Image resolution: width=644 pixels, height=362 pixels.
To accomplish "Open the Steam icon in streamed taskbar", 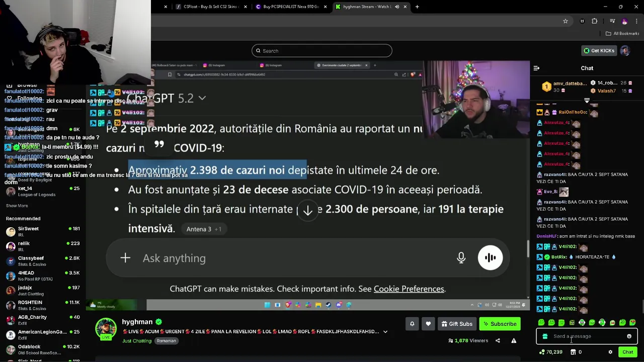I will pyautogui.click(x=329, y=305).
